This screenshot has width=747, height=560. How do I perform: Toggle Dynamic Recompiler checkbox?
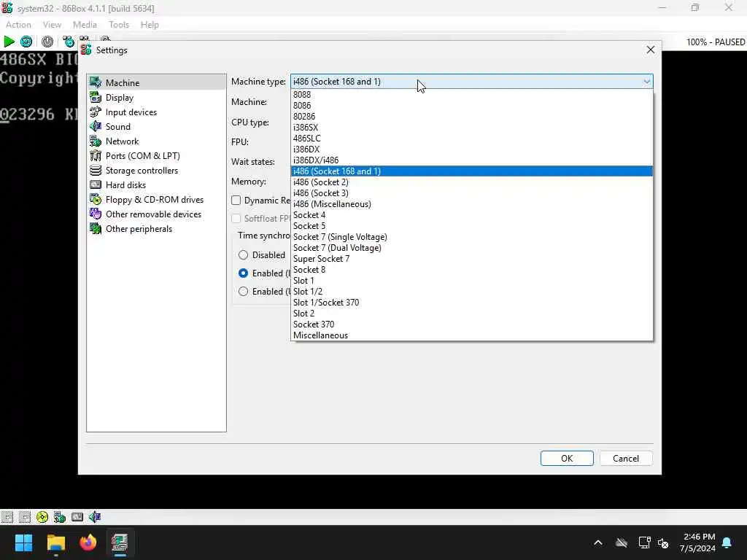pyautogui.click(x=236, y=200)
